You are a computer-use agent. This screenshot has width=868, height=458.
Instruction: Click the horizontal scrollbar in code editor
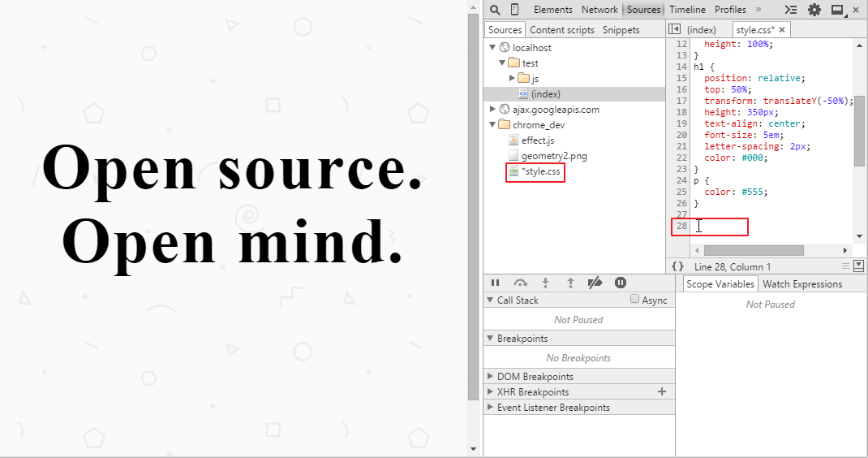click(753, 251)
